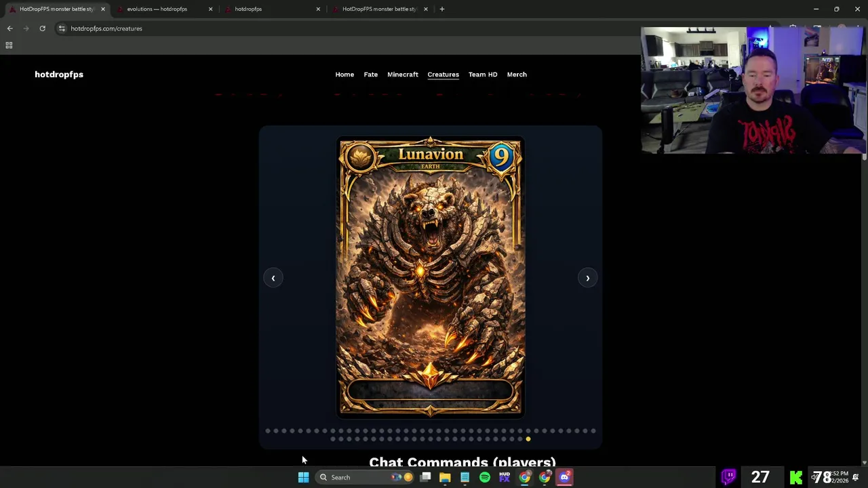
Task: Open Discord from the taskbar
Action: click(564, 477)
